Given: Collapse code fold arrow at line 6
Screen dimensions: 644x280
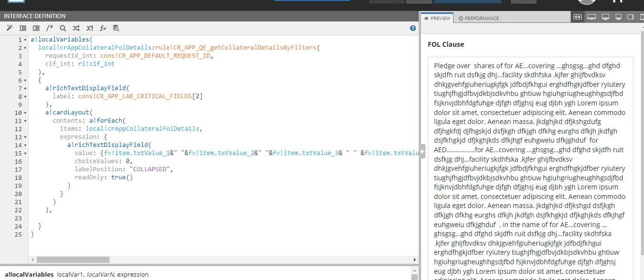Looking at the screenshot, I should (x=25, y=80).
